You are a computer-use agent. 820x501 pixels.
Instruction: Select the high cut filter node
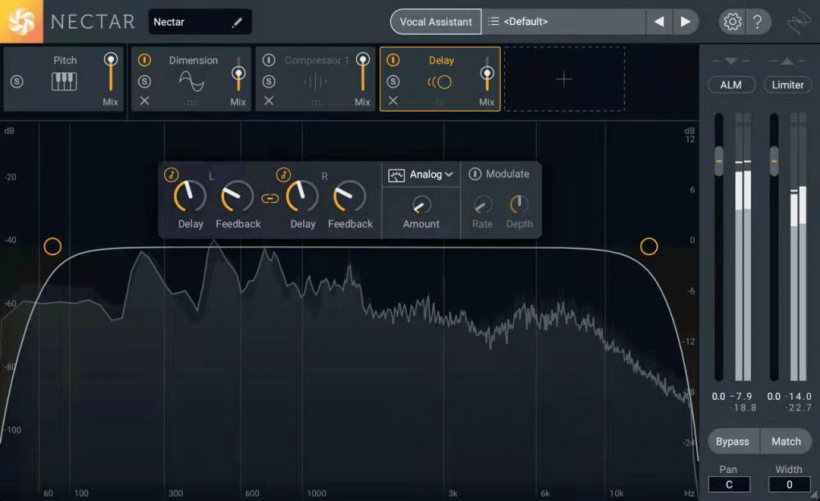tap(648, 246)
